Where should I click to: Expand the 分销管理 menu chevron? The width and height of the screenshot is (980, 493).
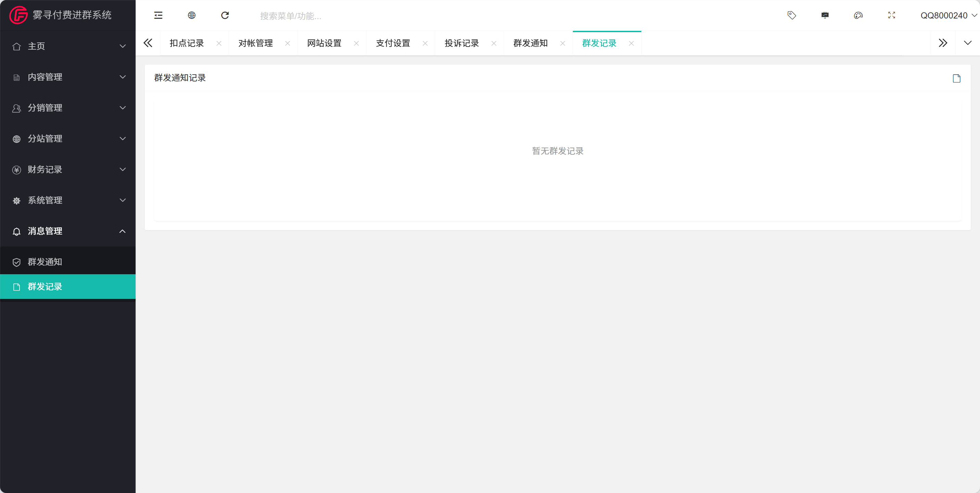123,108
